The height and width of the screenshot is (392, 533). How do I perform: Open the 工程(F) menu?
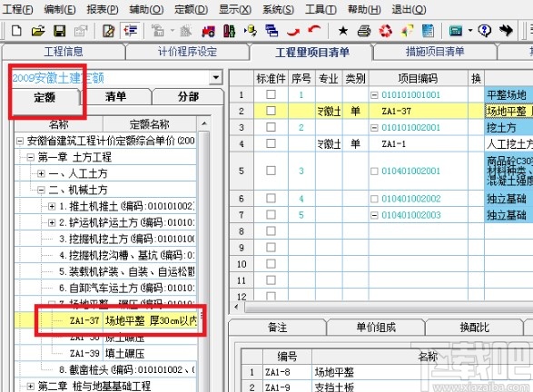click(17, 9)
